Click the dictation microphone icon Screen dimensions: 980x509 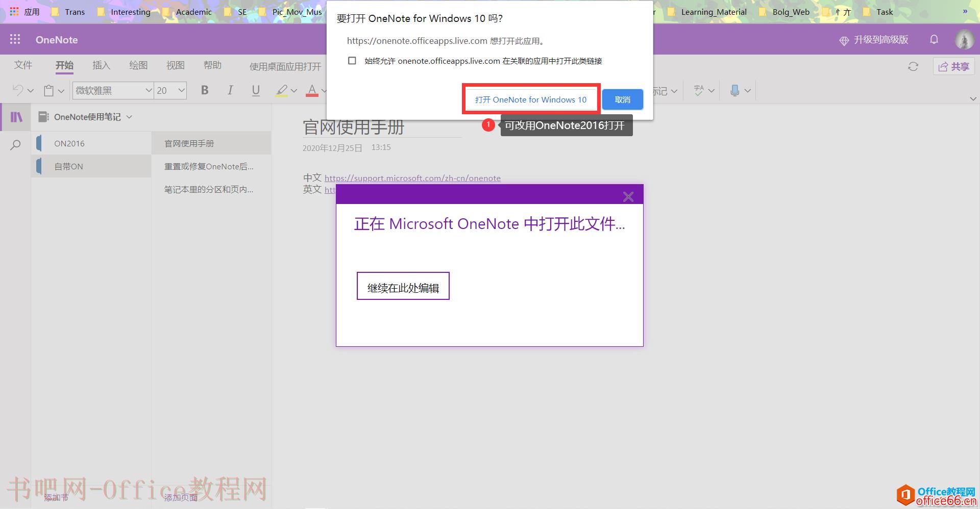click(x=734, y=90)
